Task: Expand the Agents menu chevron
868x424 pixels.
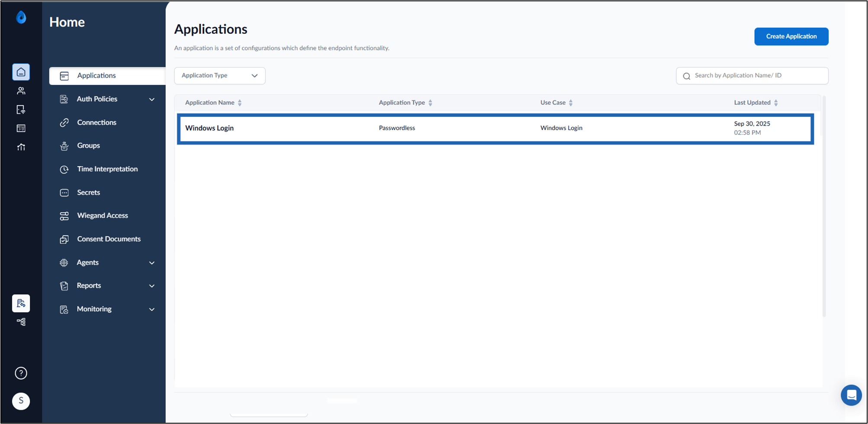Action: coord(152,263)
